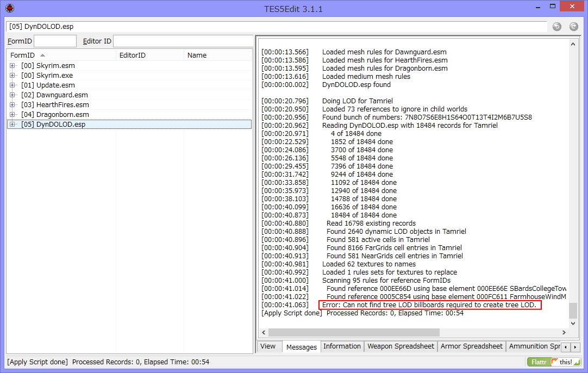This screenshot has height=373, width=588.
Task: Open the Armor Spreadsheet tab
Action: [x=471, y=346]
